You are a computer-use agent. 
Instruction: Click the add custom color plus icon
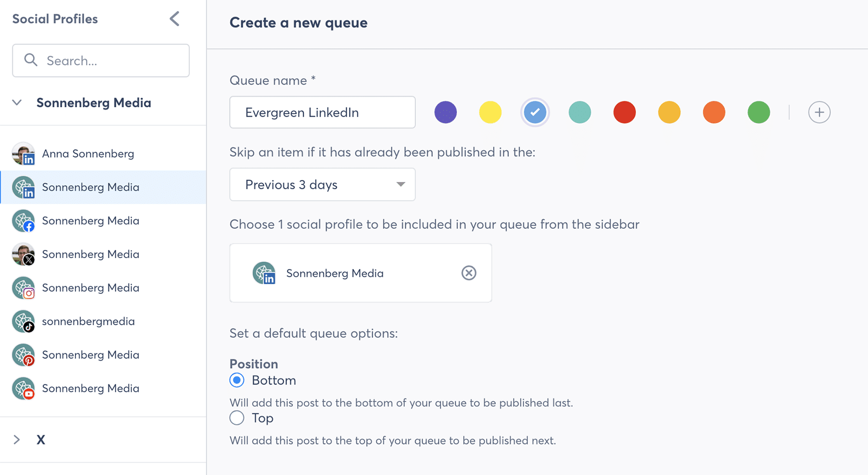coord(819,112)
